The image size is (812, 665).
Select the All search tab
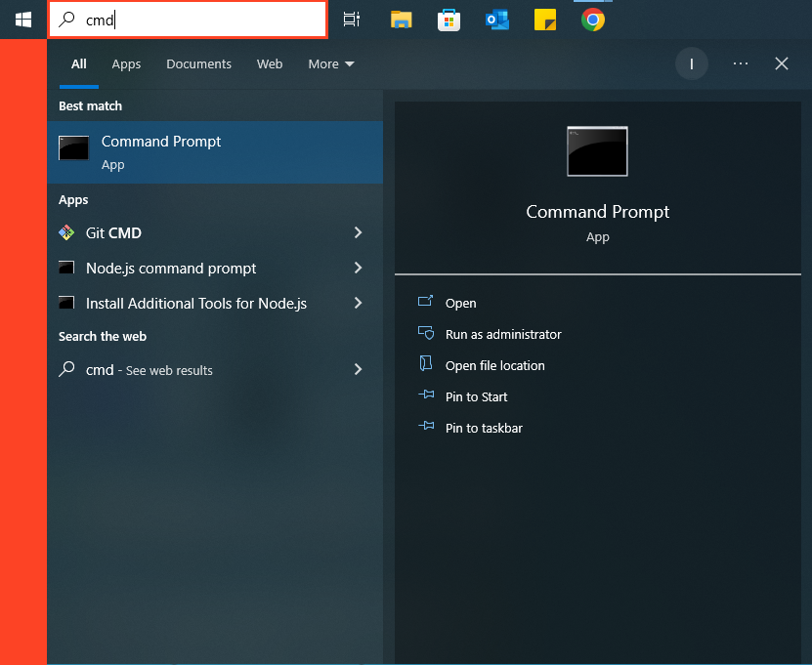pos(79,64)
